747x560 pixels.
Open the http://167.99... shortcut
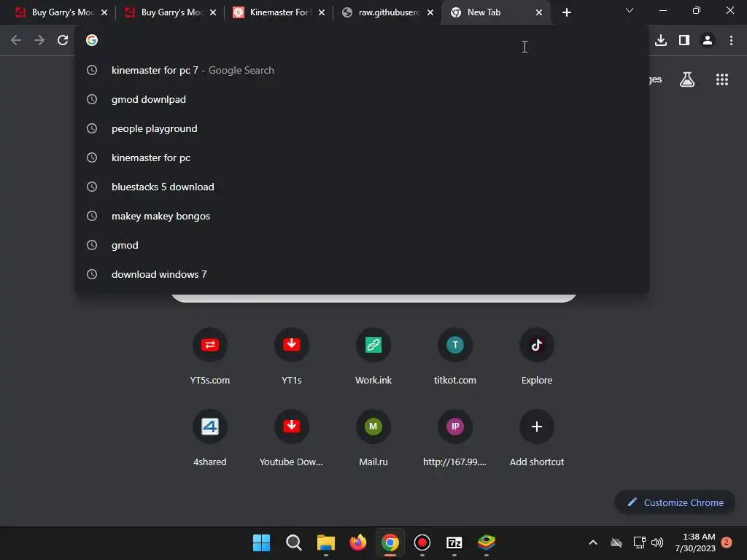tap(455, 437)
